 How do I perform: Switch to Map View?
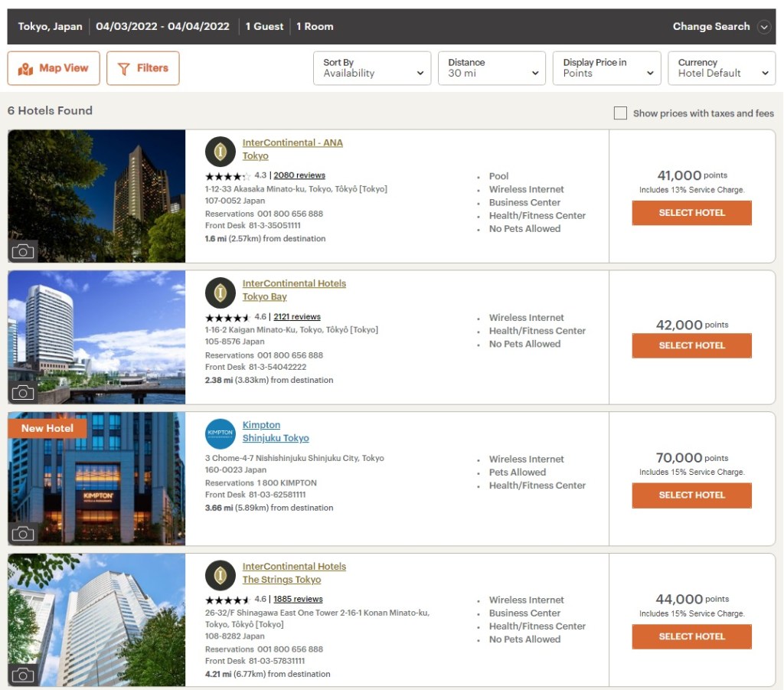54,68
